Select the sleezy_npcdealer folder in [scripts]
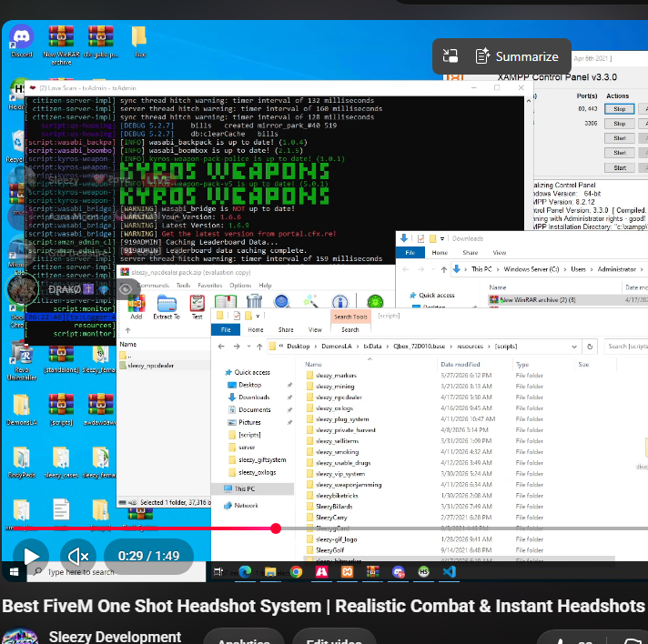Viewport: 648px width, 644px height. (x=339, y=397)
